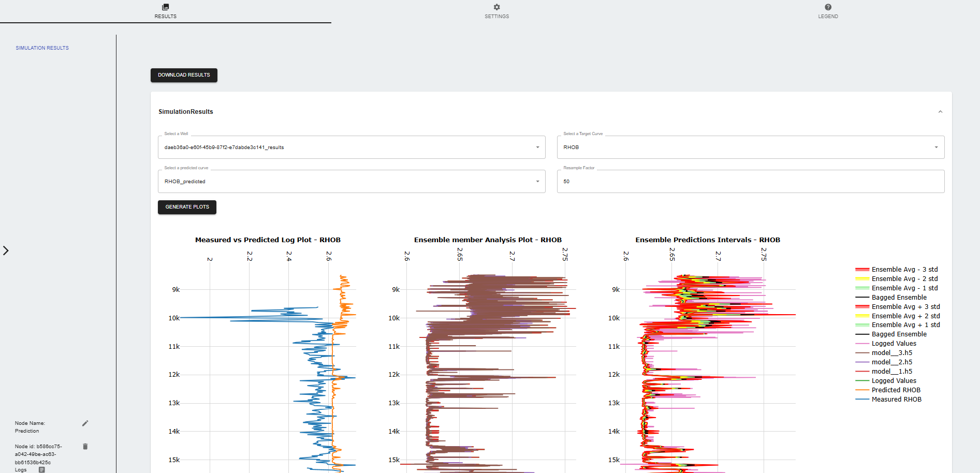Open the Select a Target Curve dropdown
Screen dimensions: 980x473
[x=750, y=147]
